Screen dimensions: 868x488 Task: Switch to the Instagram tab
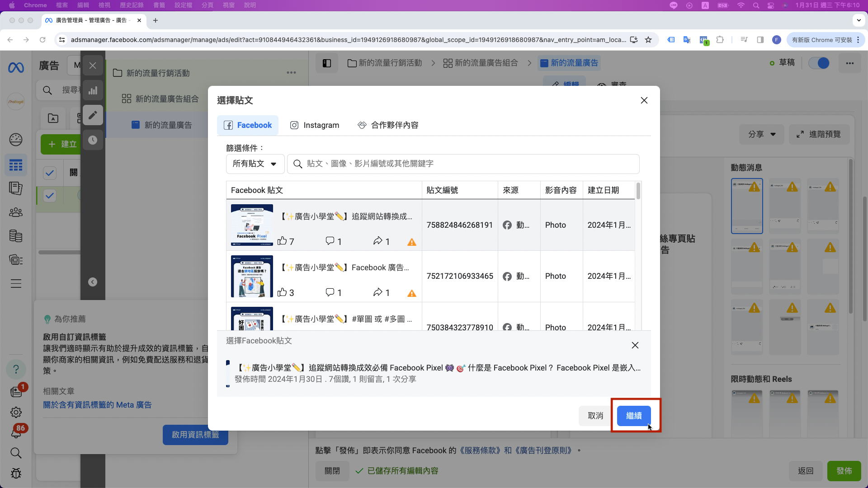click(x=314, y=125)
